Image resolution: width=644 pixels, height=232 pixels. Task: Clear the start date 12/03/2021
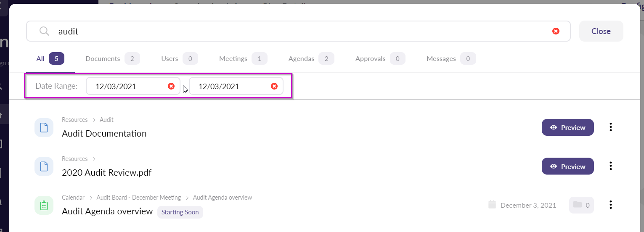171,86
